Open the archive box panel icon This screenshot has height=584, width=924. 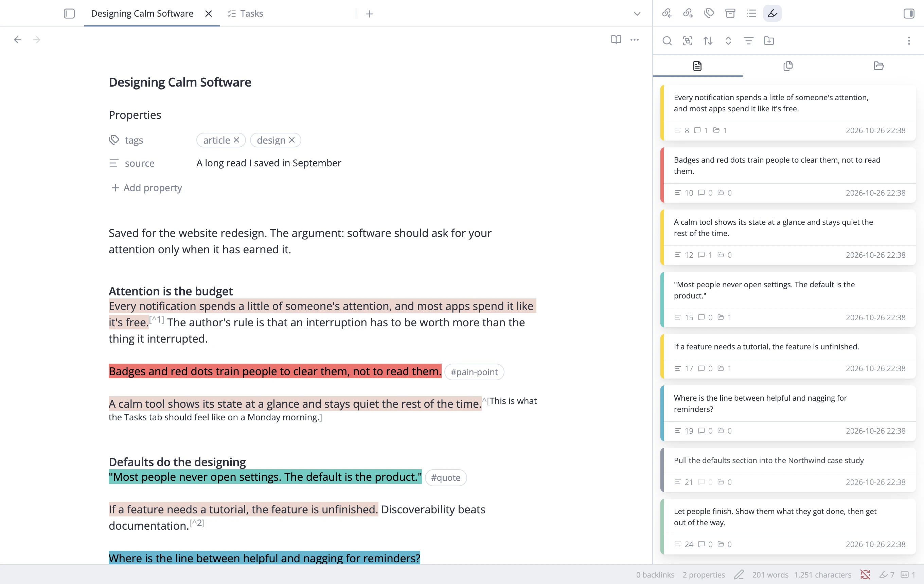[730, 14]
